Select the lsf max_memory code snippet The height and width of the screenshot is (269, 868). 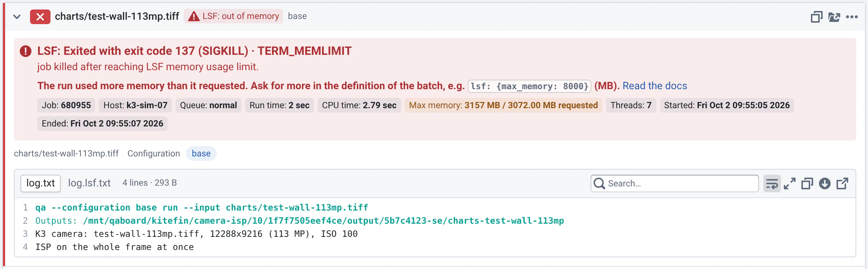click(x=530, y=86)
